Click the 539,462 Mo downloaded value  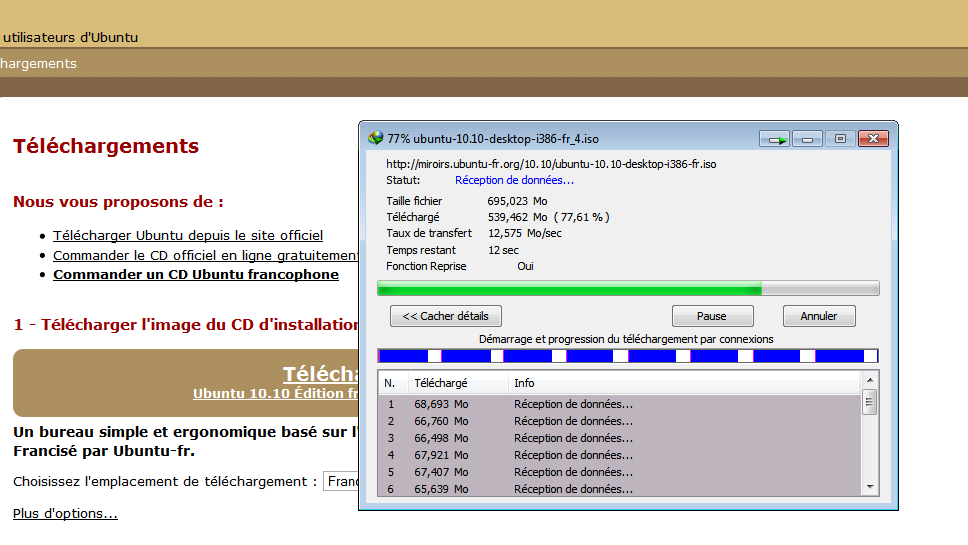517,217
